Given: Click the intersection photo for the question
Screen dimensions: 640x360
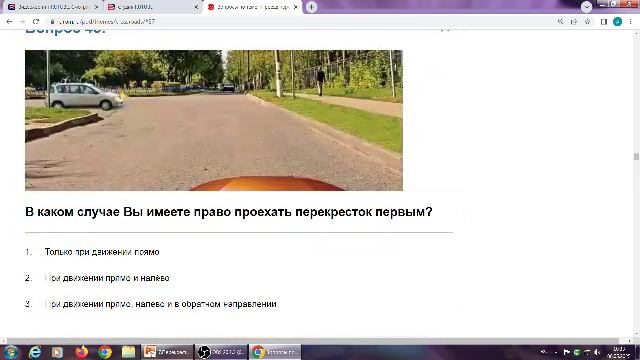Looking at the screenshot, I should click(214, 120).
